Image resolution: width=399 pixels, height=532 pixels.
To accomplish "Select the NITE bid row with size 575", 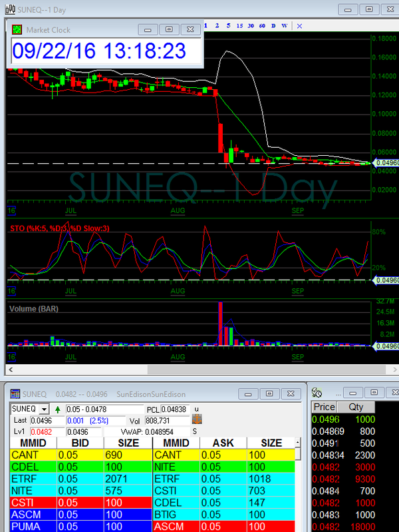I will (x=81, y=491).
